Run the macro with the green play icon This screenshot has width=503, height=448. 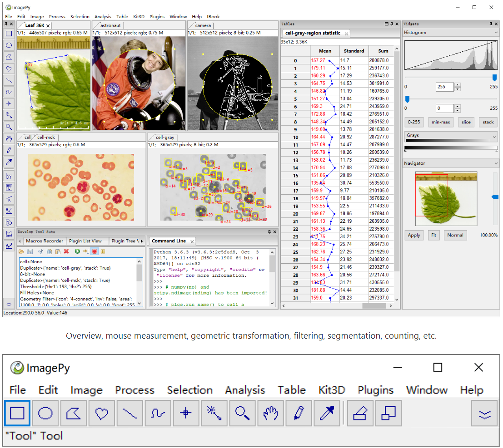77,251
